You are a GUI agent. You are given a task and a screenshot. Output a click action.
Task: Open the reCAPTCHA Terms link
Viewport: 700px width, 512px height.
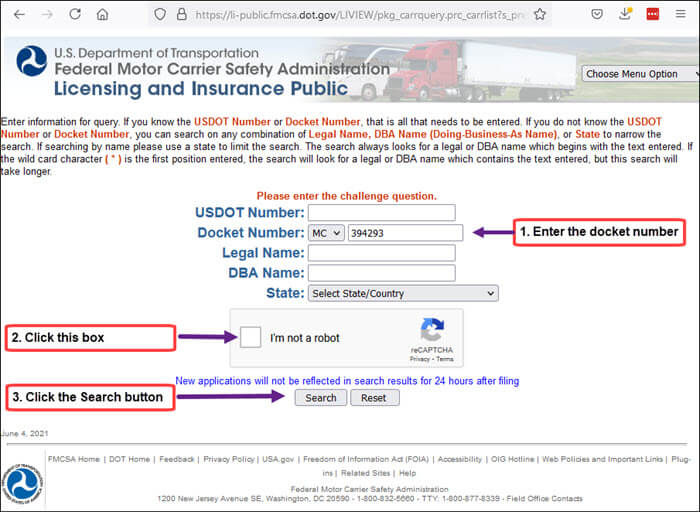[445, 359]
